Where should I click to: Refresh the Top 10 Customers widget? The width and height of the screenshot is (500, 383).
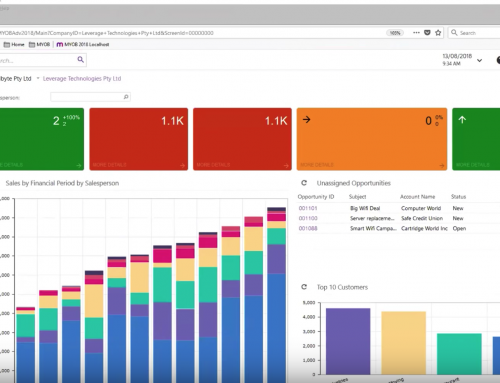[304, 287]
